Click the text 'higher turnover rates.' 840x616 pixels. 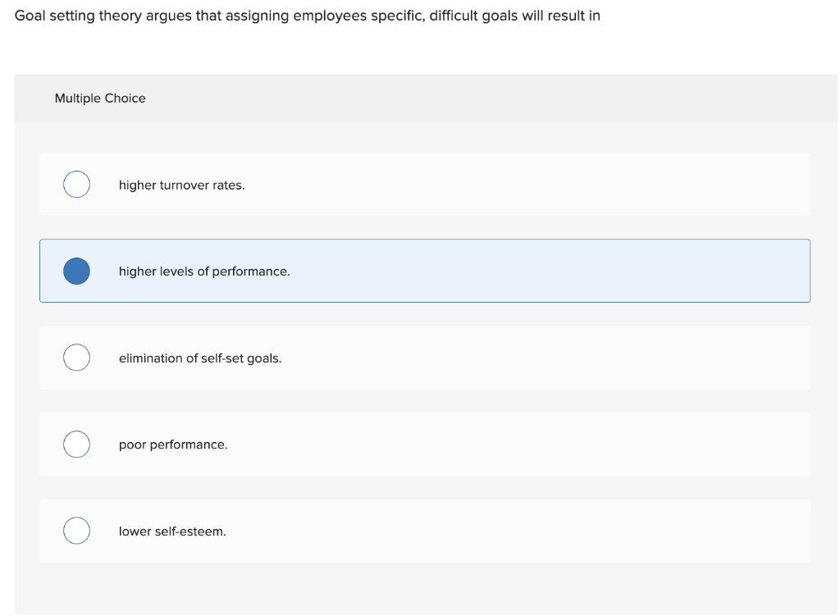[181, 185]
